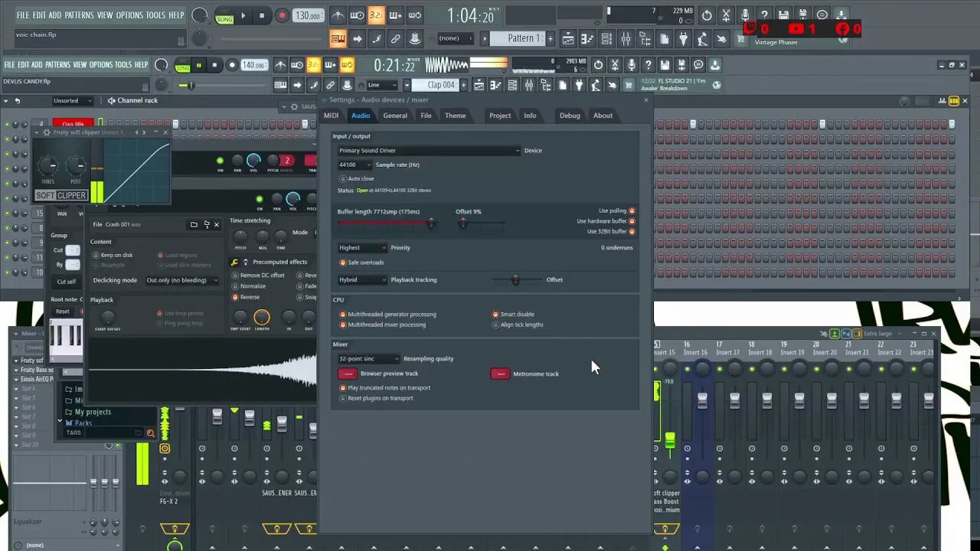The image size is (980, 551).
Task: Open the 44100 sample rate dropdown
Action: pyautogui.click(x=354, y=165)
